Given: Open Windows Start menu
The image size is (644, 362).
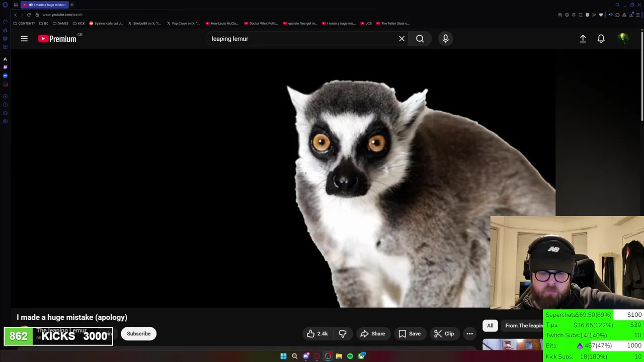Looking at the screenshot, I should click(283, 356).
